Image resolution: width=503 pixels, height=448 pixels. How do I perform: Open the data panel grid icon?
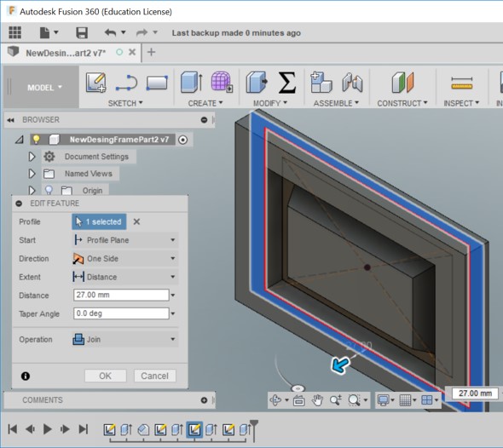(14, 32)
